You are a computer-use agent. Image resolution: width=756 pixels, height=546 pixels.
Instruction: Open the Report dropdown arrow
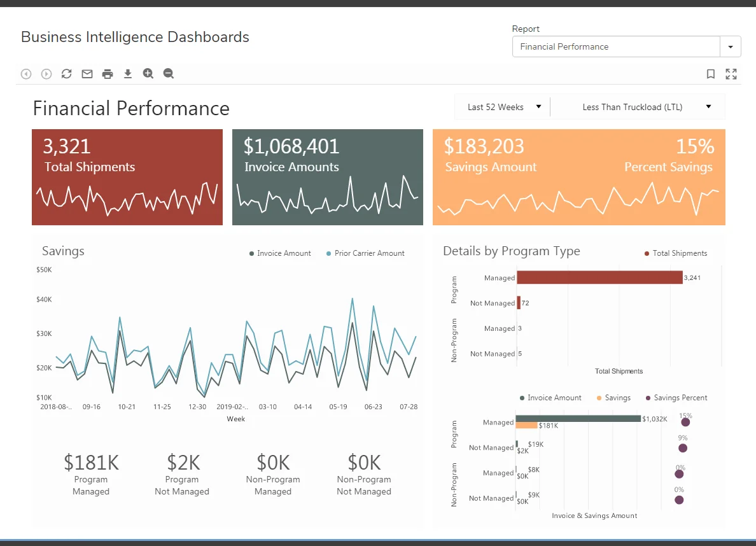tap(731, 47)
